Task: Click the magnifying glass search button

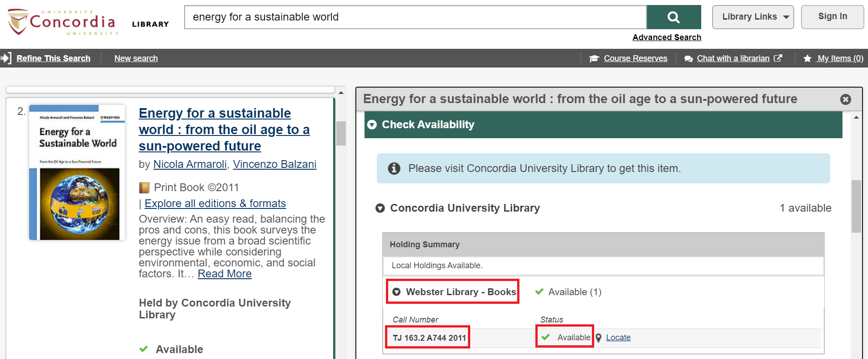Action: 673,17
